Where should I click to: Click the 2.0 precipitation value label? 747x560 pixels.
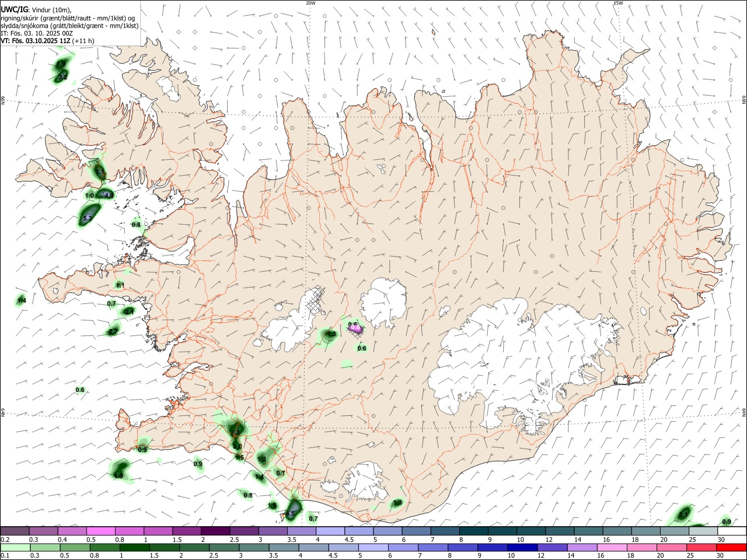238,446
